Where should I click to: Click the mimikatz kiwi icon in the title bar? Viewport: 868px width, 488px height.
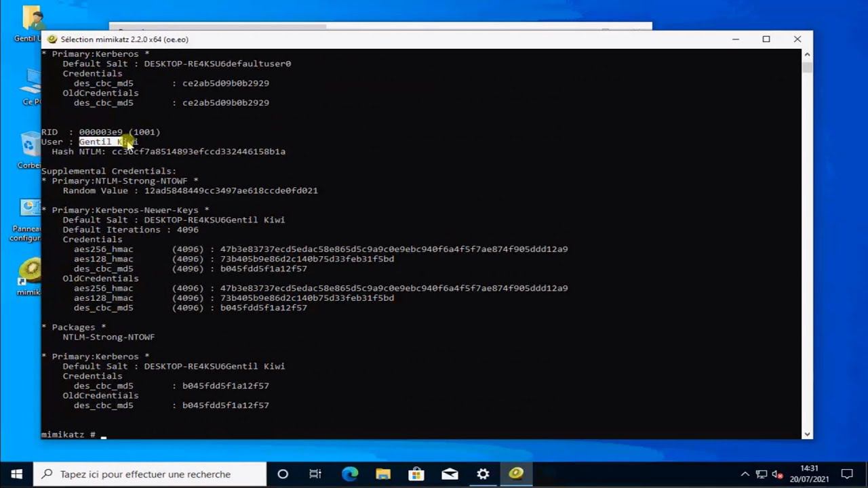pyautogui.click(x=52, y=39)
